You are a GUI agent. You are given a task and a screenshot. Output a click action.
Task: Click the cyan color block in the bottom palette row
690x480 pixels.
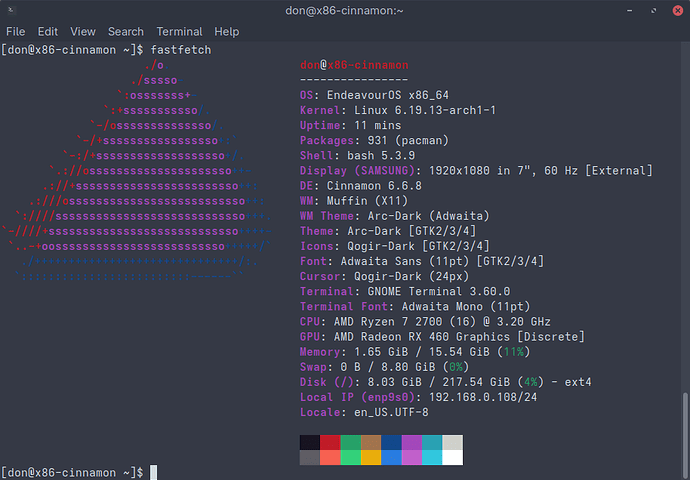[x=432, y=458]
